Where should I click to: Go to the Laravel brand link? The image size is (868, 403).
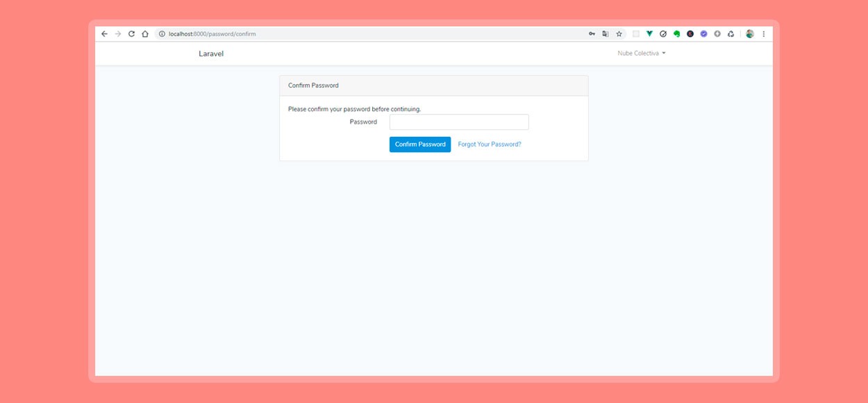coord(211,54)
